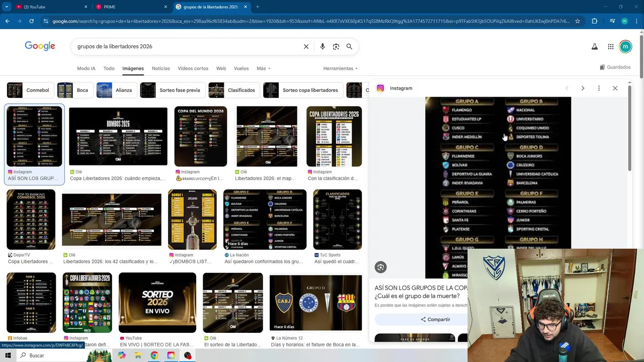The height and width of the screenshot is (362, 644).
Task: Focus the Google search input field
Action: point(186,46)
